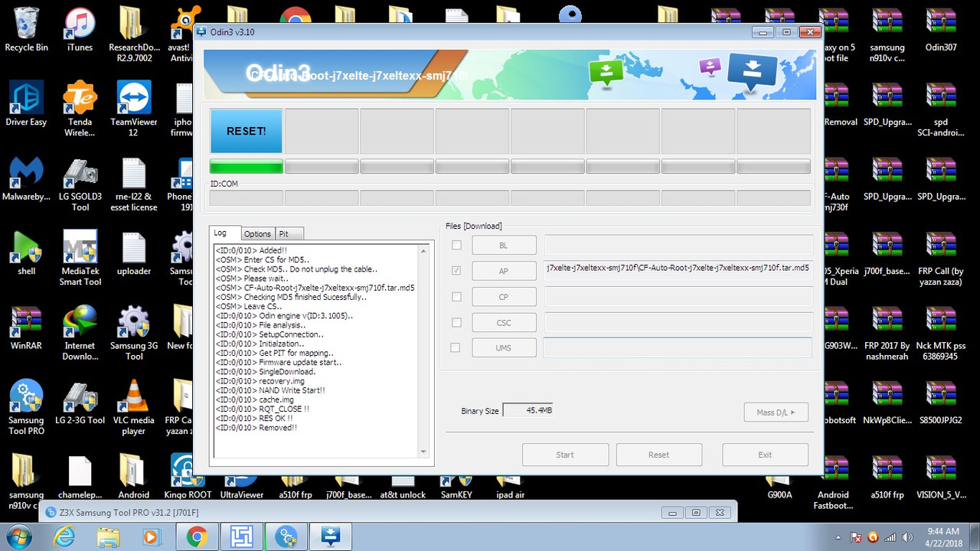
Task: Open the ResearchDownload R2.9.7002 folder
Action: click(x=133, y=35)
